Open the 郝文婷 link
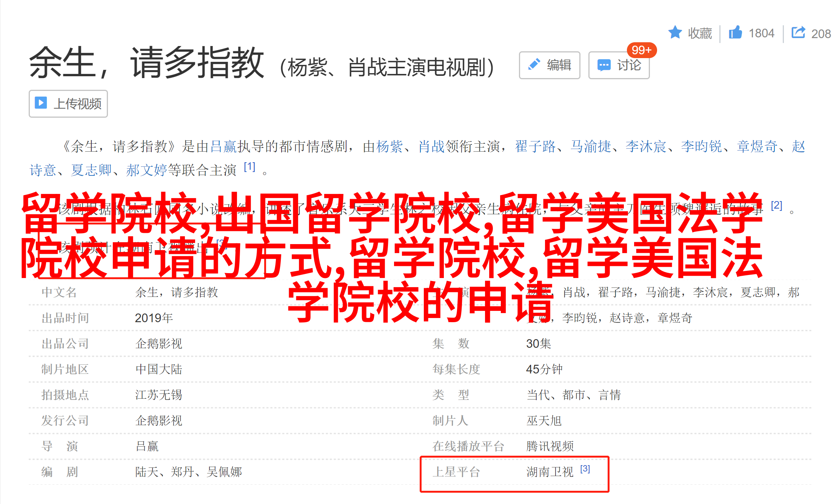Screen dimensions: 839x504 coord(147,170)
